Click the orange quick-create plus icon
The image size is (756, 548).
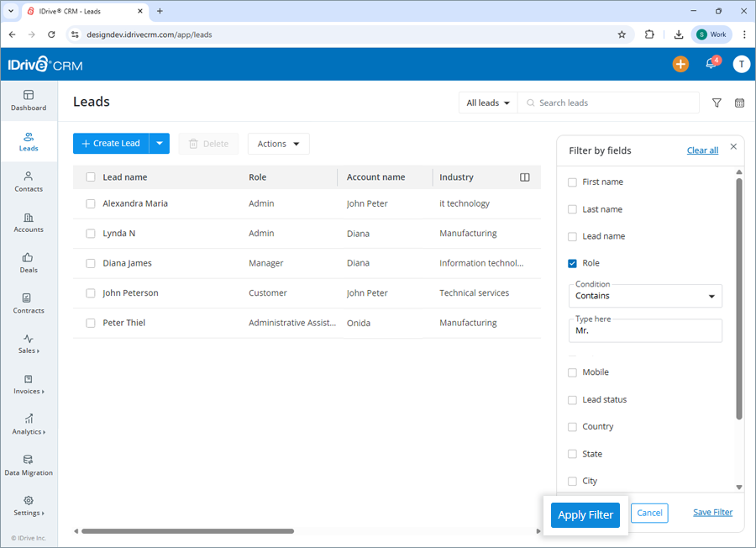pyautogui.click(x=680, y=64)
